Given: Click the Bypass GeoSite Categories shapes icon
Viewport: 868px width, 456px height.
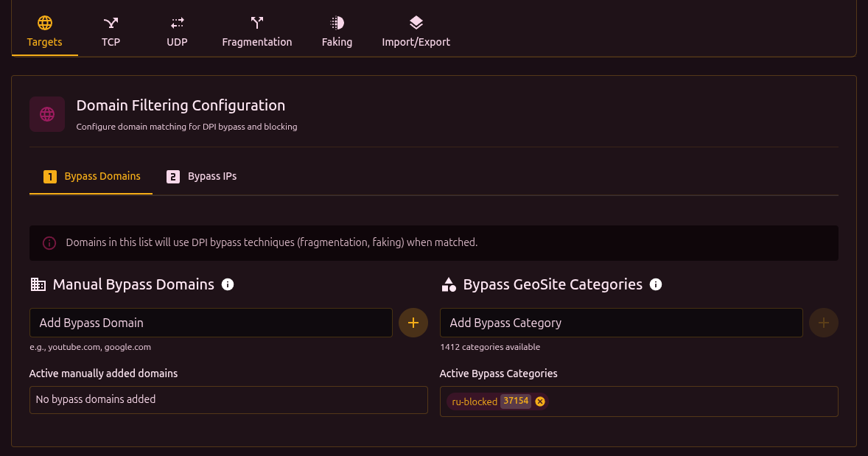Looking at the screenshot, I should click(448, 284).
